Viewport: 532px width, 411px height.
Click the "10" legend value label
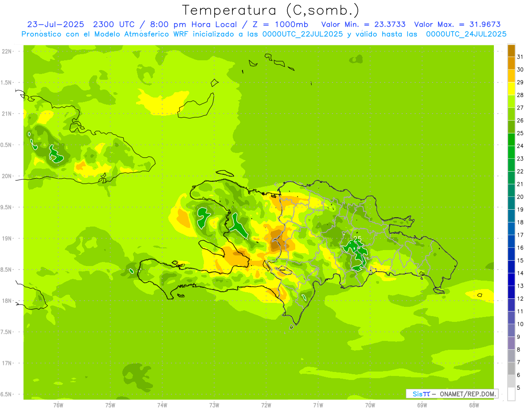[x=520, y=324]
